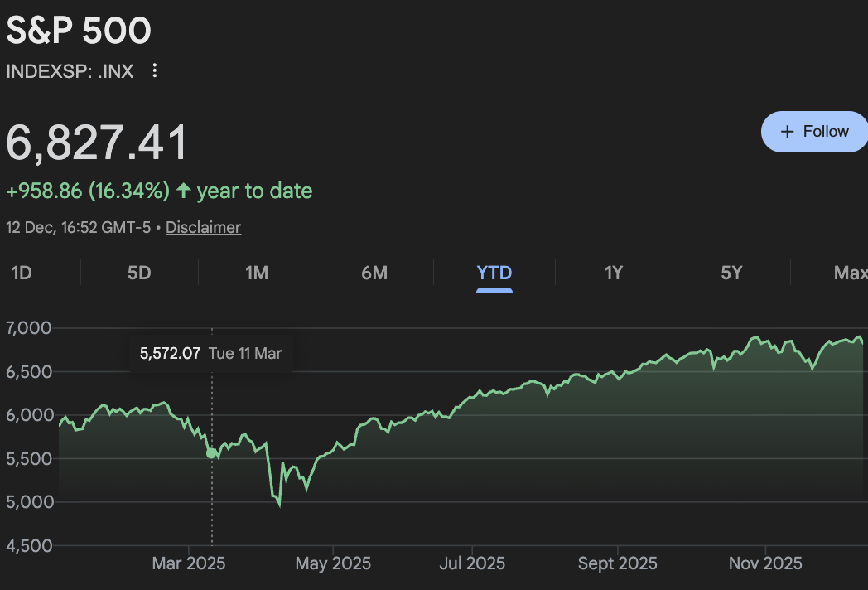Click the plus icon in the Follow button
This screenshot has height=590, width=868.
coord(787,131)
